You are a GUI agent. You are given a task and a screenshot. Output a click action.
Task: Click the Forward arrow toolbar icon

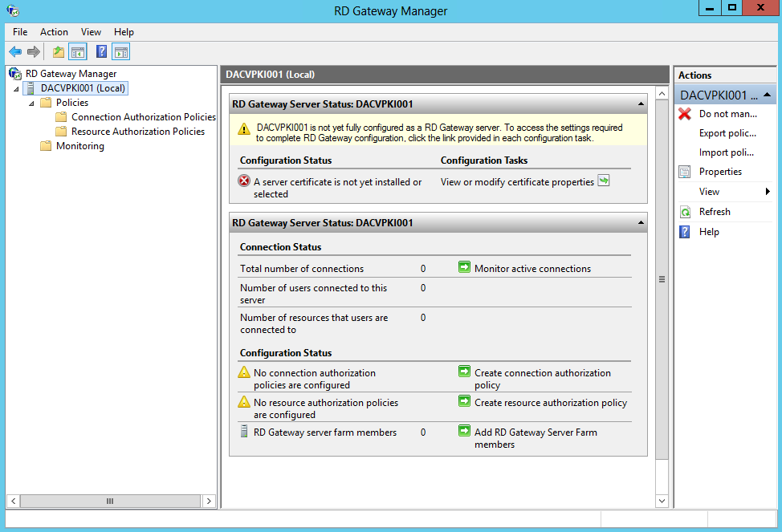click(x=34, y=51)
